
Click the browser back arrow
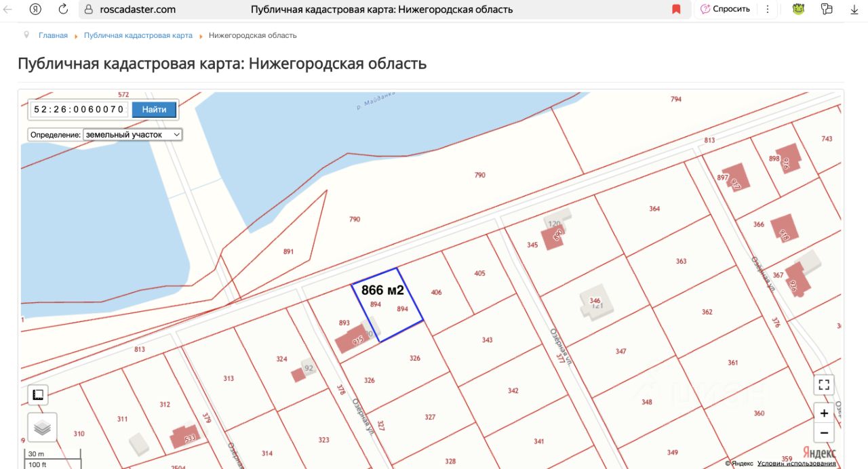click(x=8, y=9)
